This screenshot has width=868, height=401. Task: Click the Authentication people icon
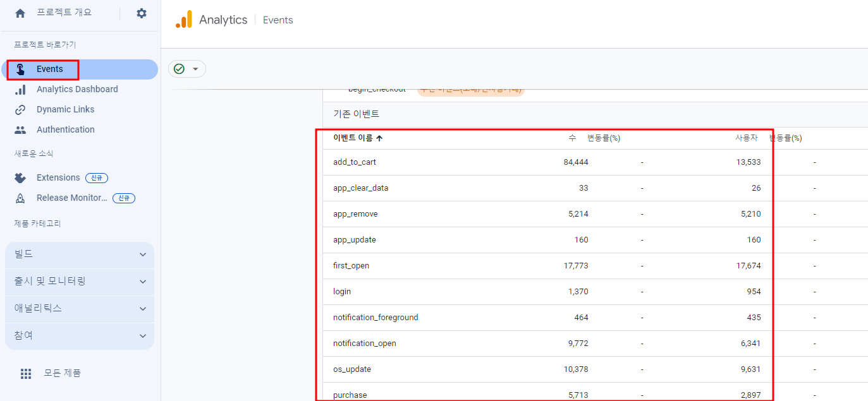coord(20,130)
